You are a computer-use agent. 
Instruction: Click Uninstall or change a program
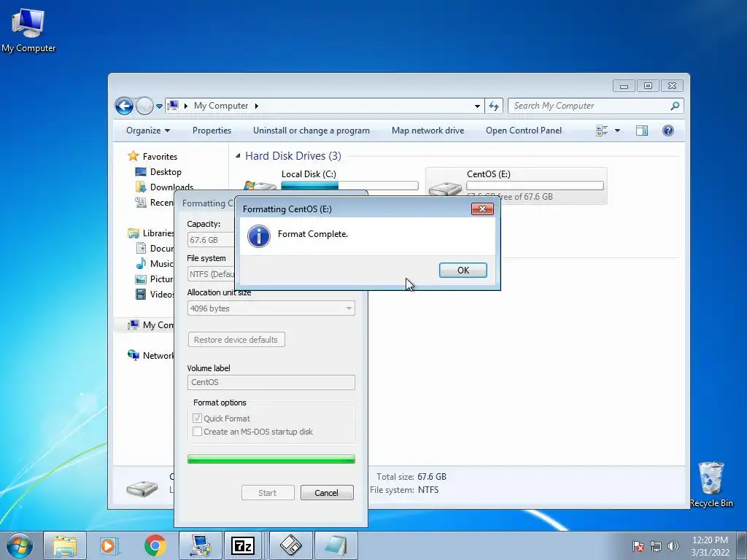click(311, 131)
